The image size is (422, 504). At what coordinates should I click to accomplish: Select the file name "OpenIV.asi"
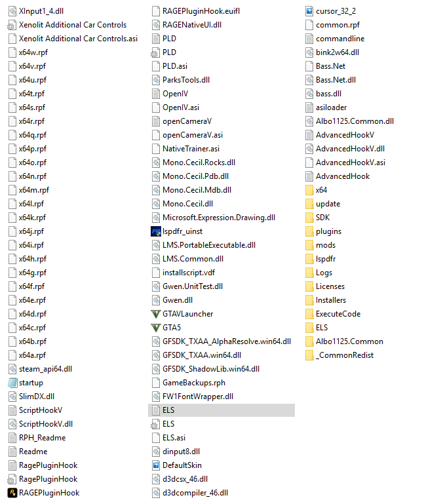181,107
